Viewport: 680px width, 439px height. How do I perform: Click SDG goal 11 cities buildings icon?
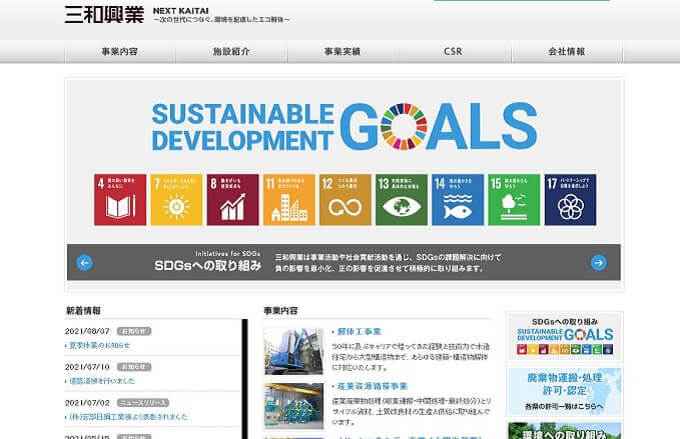[289, 200]
